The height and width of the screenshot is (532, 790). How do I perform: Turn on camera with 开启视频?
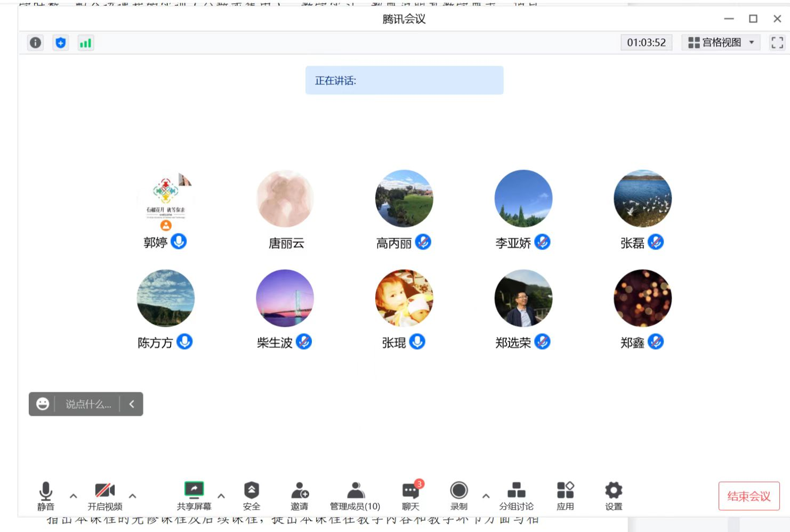coord(105,495)
